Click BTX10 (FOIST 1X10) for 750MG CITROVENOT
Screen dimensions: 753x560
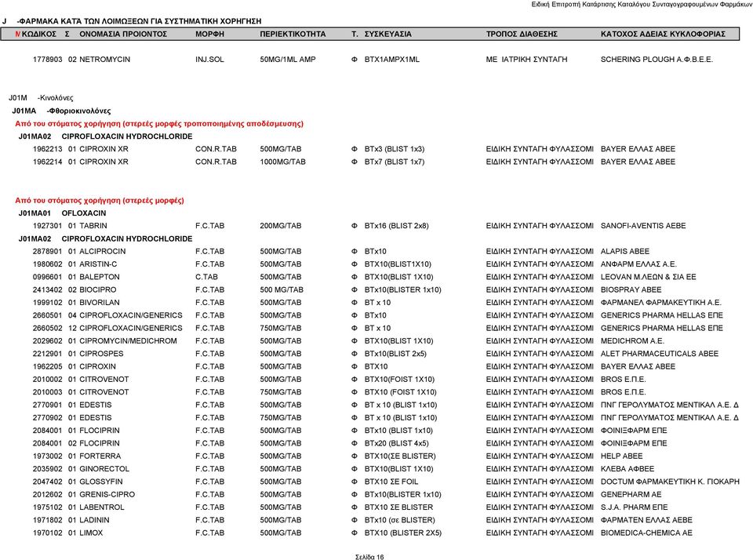click(x=401, y=392)
